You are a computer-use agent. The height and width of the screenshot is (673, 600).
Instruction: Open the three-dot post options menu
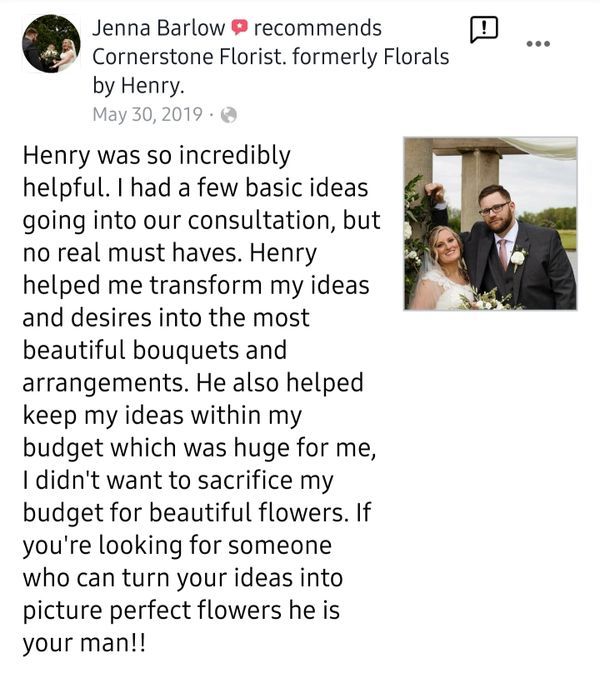[x=538, y=45]
